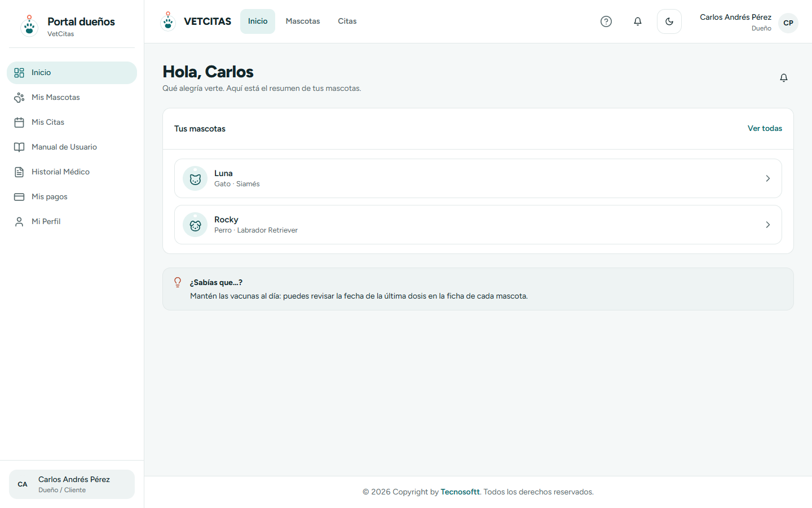
Task: Toggle dark mode with moon button
Action: tap(669, 21)
